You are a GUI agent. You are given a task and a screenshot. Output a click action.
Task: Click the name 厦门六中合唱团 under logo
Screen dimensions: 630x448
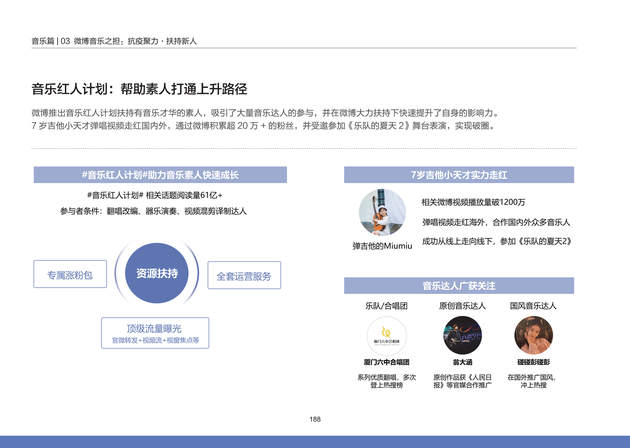(x=387, y=362)
